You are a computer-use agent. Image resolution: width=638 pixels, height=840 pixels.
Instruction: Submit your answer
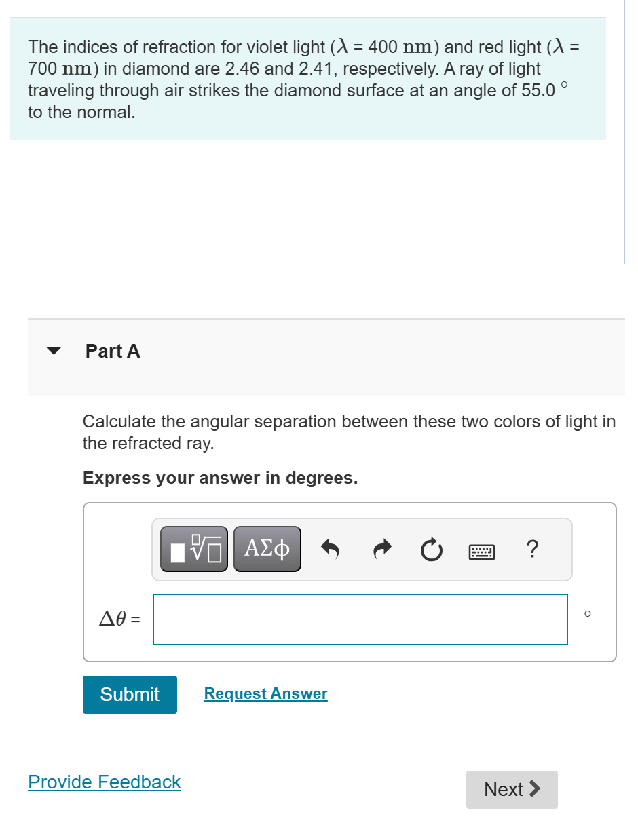(130, 694)
